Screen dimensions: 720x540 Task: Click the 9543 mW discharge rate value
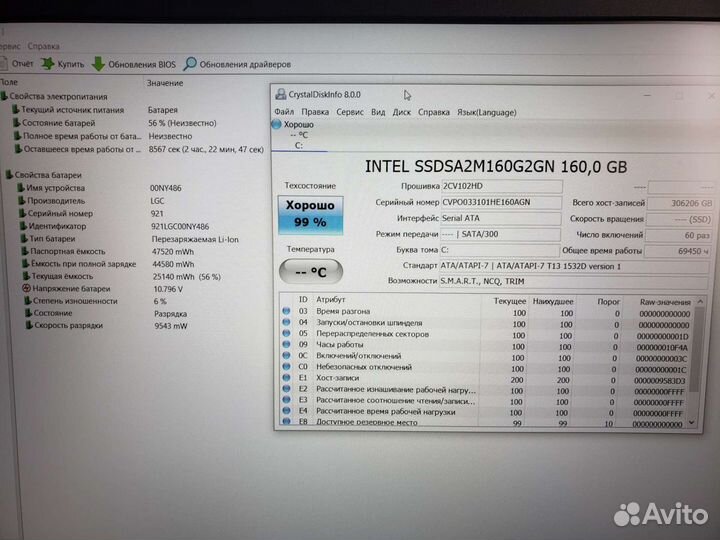(x=170, y=326)
